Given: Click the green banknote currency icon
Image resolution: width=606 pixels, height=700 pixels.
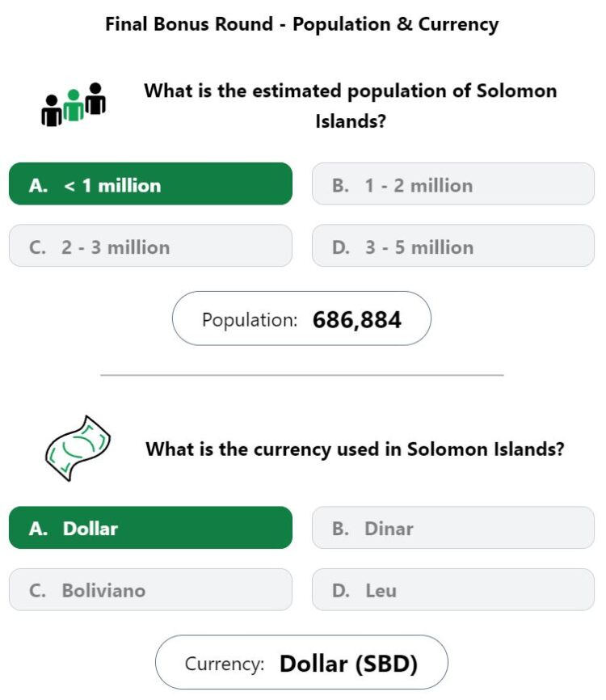Looking at the screenshot, I should 78,449.
